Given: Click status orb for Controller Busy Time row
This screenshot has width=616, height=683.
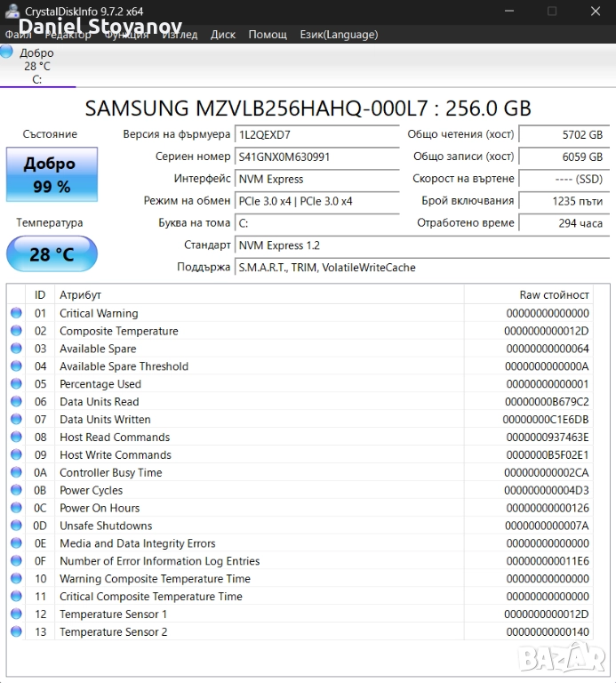Looking at the screenshot, I should tap(16, 472).
